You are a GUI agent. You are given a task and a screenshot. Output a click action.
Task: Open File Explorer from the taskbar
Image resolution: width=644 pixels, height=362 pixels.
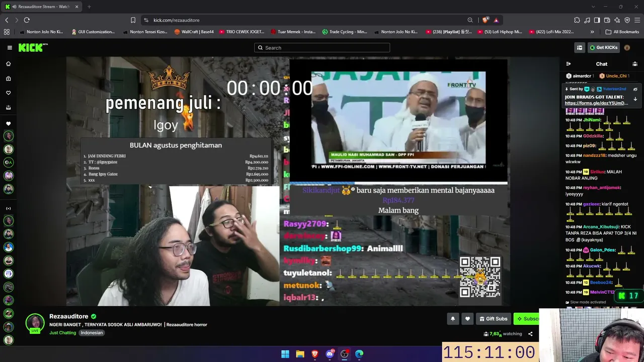click(300, 354)
